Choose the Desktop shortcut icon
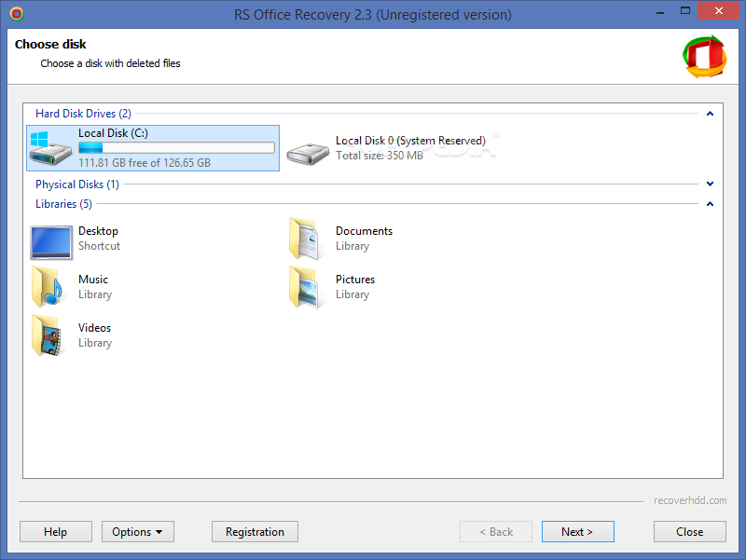Image resolution: width=746 pixels, height=560 pixels. point(51,242)
